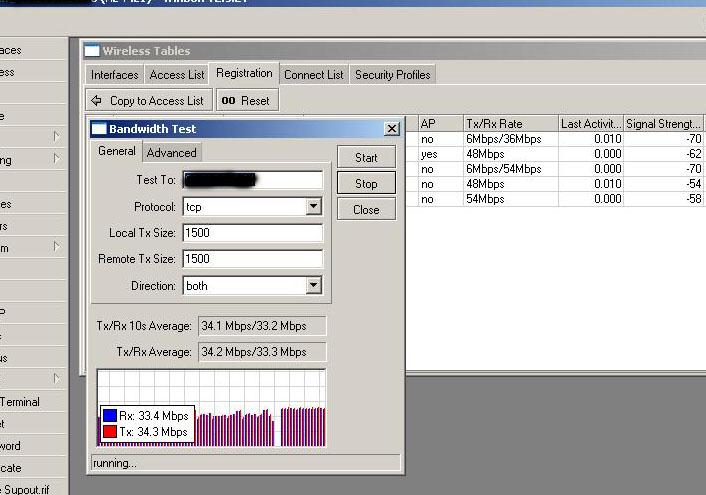Switch to the Security Profiles tab
Viewport: 706px width, 495px height.
click(x=392, y=75)
